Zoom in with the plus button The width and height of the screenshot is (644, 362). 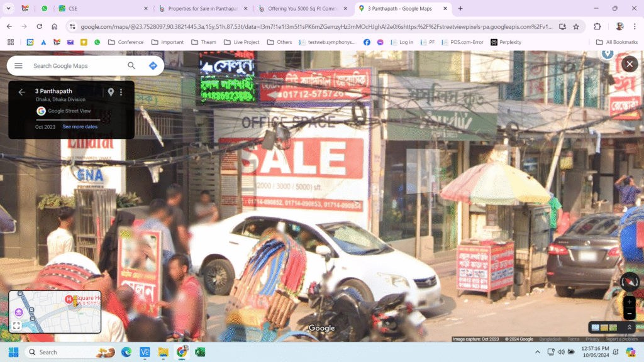629,302
